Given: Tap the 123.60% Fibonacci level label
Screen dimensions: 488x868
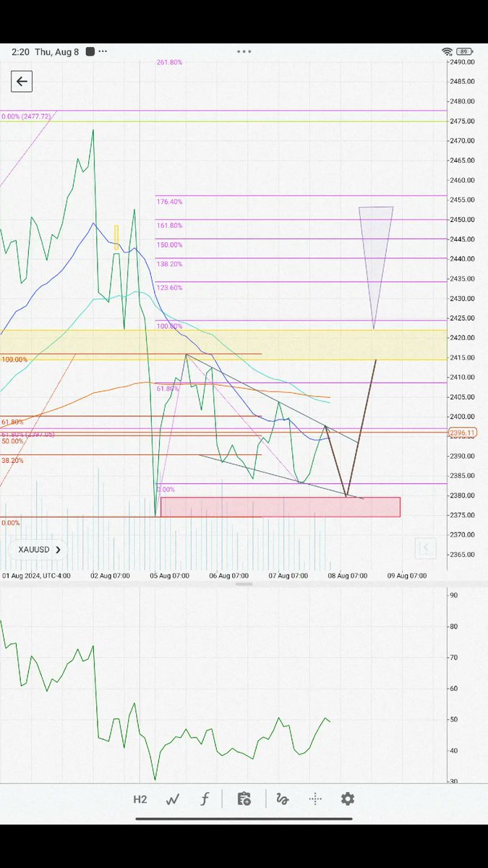Looking at the screenshot, I should pyautogui.click(x=170, y=288).
